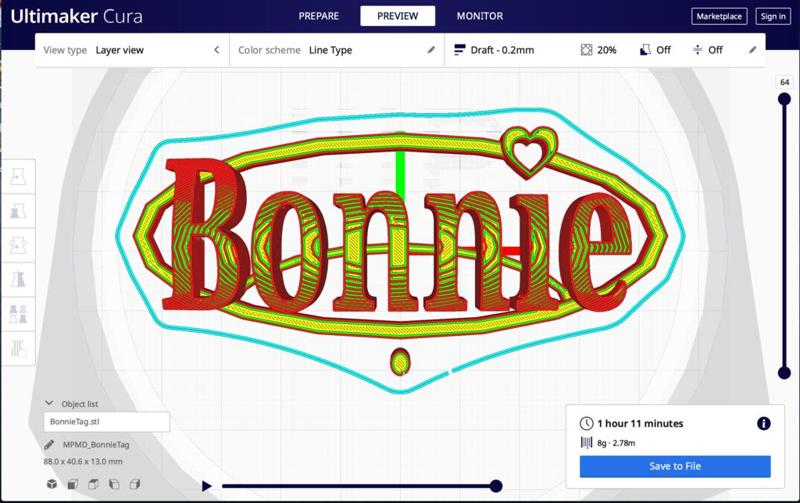Switch to front view cube icon

tap(73, 484)
